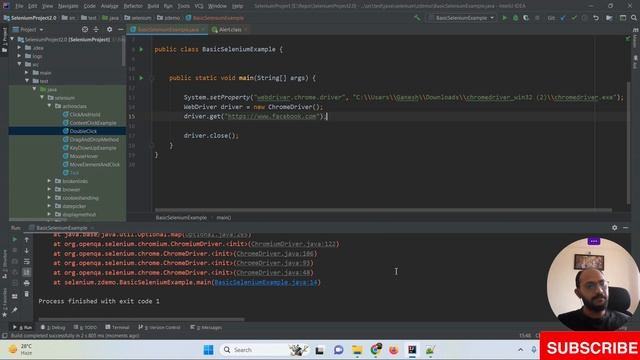
Task: Click run gutter arrow beside main method
Action: (x=141, y=78)
